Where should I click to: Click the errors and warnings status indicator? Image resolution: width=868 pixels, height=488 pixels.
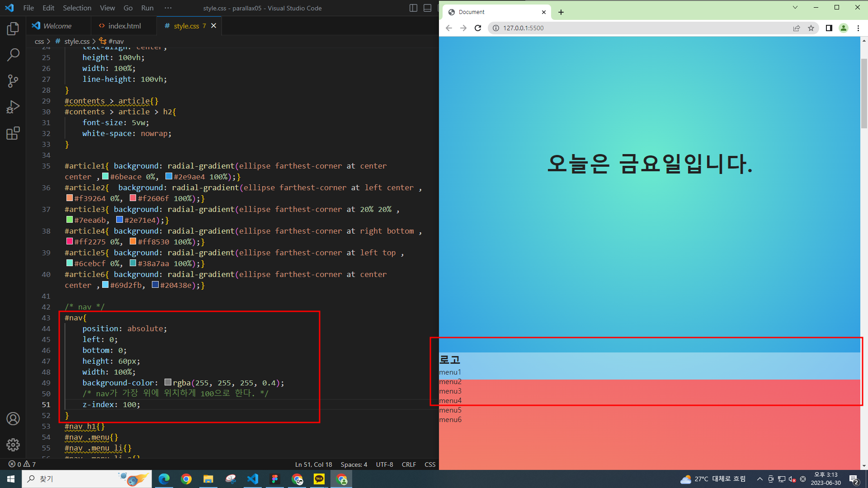point(22,465)
